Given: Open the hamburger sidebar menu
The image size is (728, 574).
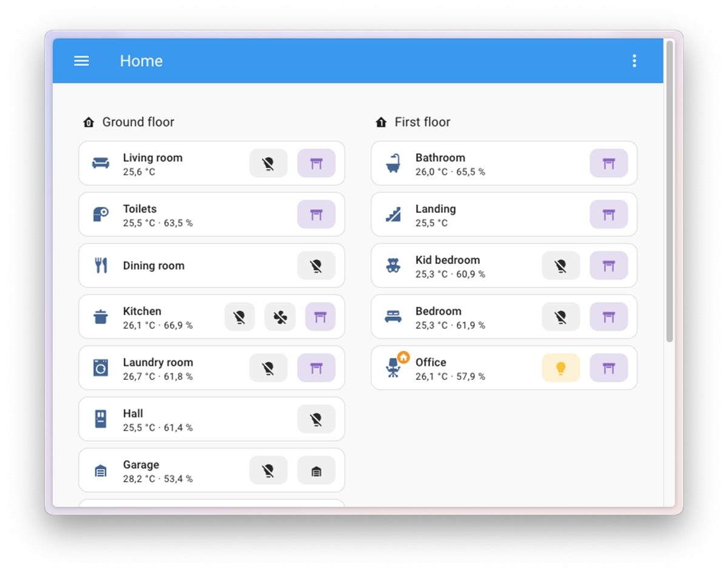Looking at the screenshot, I should (81, 61).
